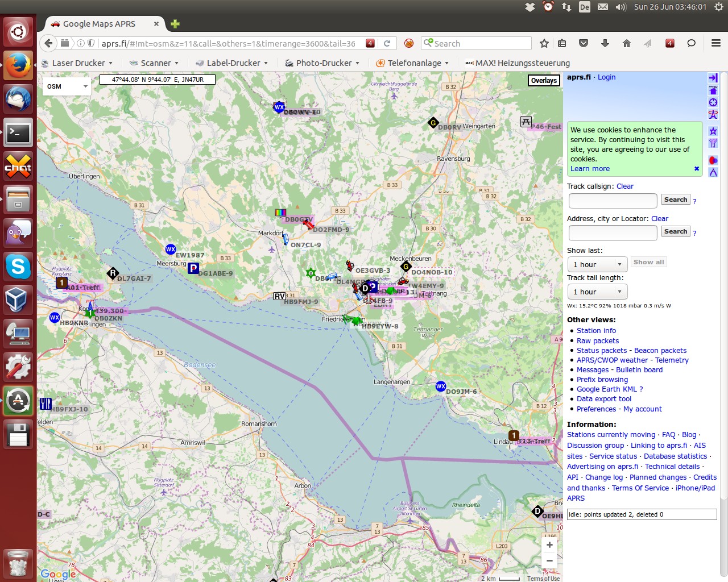
Task: Open the Google Earth KML link
Action: (607, 389)
